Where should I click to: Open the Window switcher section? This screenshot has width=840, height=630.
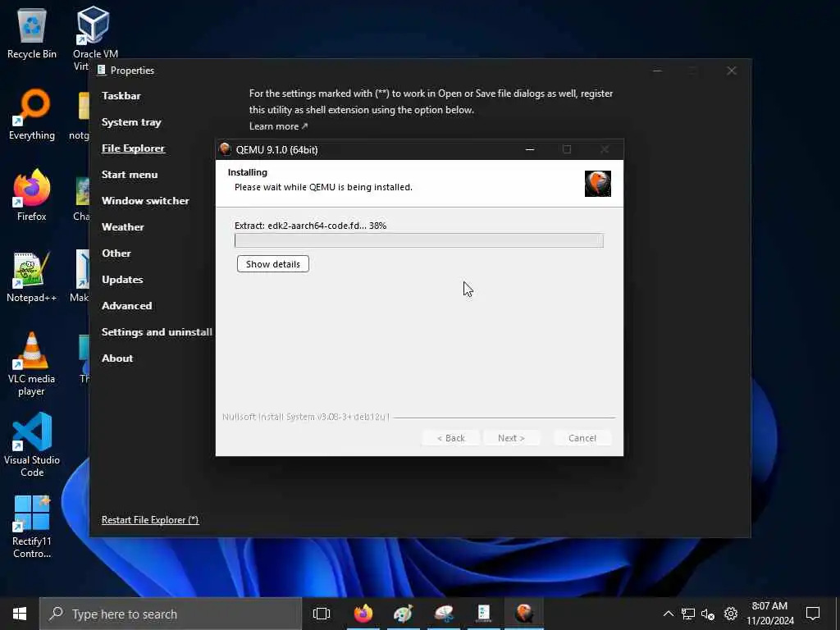pyautogui.click(x=145, y=201)
